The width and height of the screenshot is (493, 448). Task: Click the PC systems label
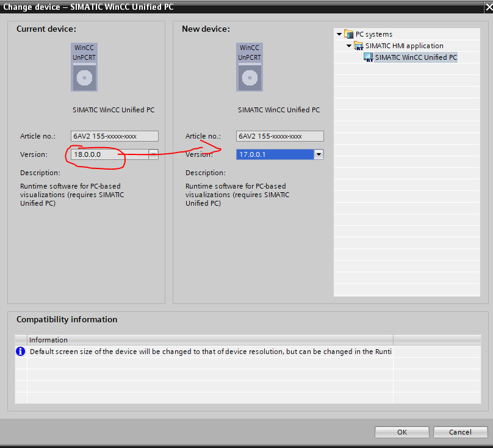click(x=374, y=34)
